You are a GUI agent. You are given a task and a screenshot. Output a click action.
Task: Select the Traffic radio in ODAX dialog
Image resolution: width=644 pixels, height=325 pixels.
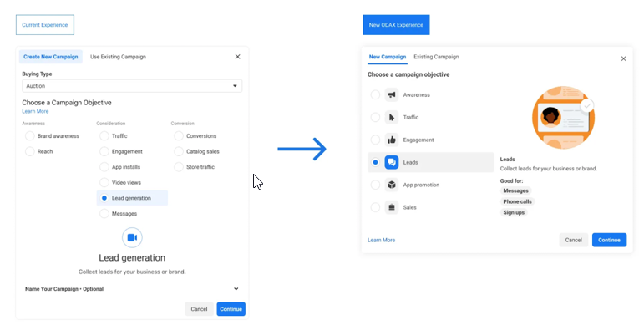[x=375, y=118]
